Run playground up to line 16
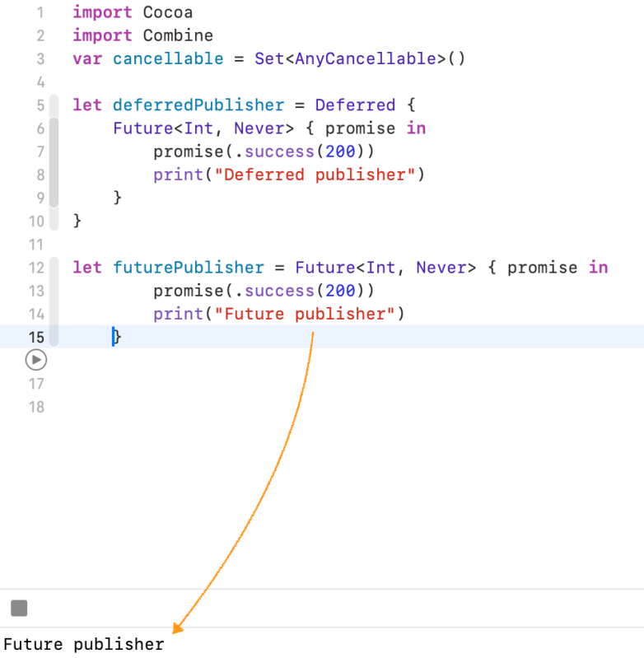 [x=36, y=360]
